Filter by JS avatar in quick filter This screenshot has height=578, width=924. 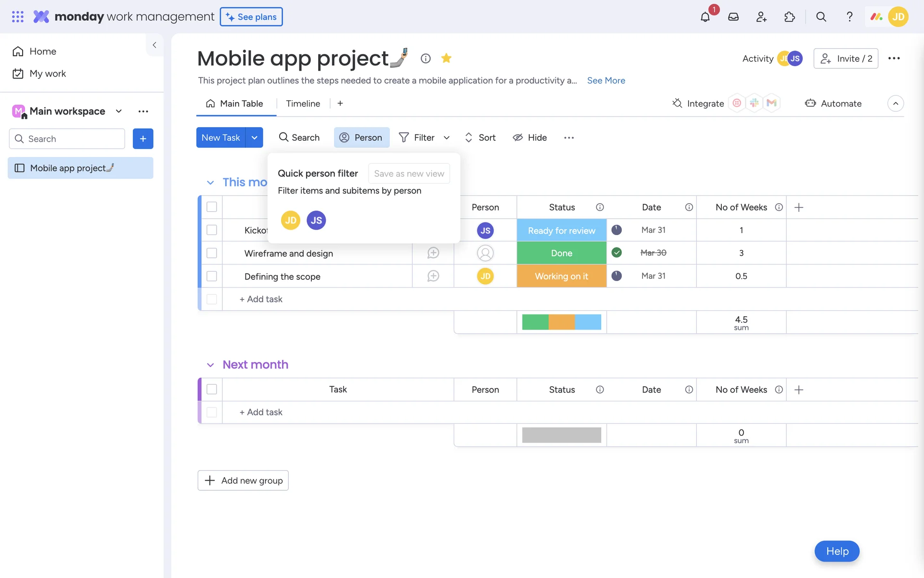click(x=316, y=221)
